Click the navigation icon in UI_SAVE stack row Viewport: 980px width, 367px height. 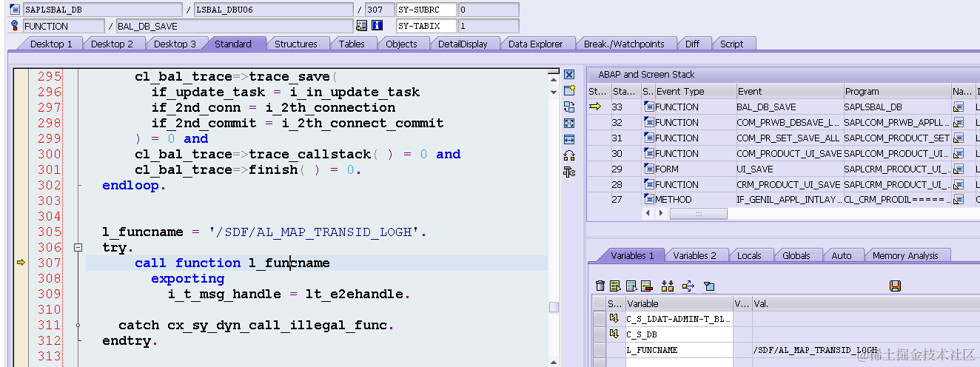point(959,169)
